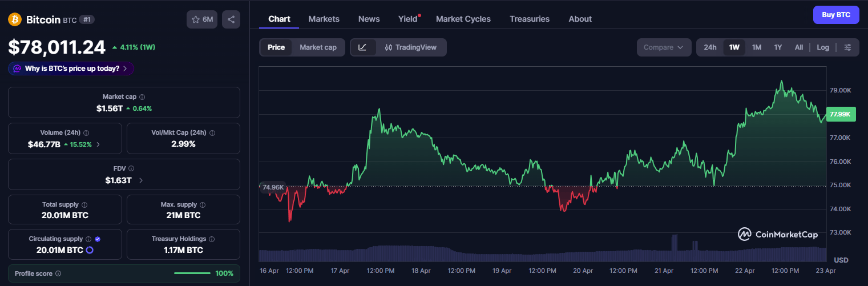This screenshot has width=868, height=286.
Task: Add Bitcoin to watchlist with star button
Action: click(x=202, y=19)
